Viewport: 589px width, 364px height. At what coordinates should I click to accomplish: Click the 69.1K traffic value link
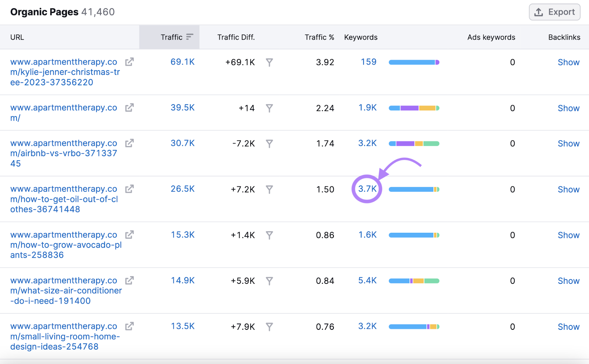[183, 62]
